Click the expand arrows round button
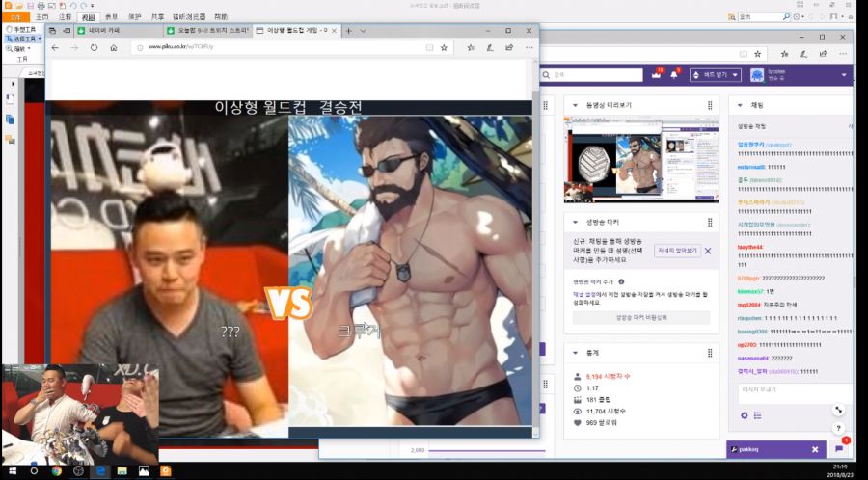This screenshot has width=868, height=480. coord(839,410)
